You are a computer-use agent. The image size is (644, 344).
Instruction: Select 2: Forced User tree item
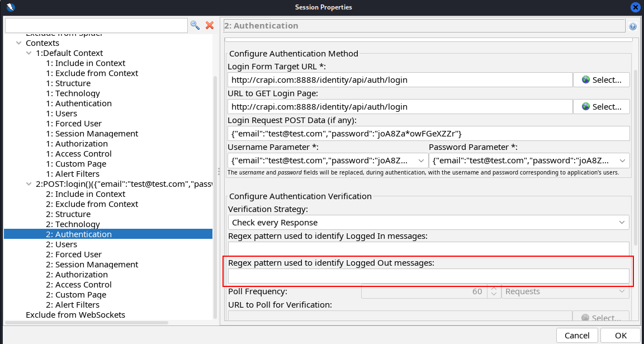[74, 255]
